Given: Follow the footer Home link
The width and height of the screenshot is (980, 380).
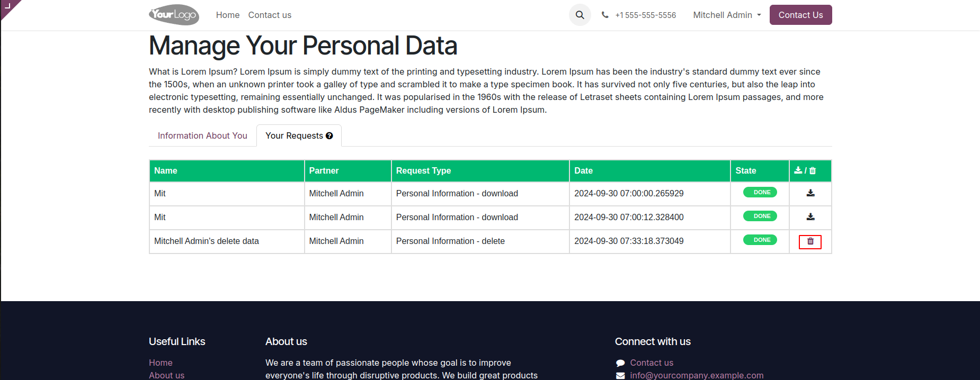Looking at the screenshot, I should tap(161, 363).
